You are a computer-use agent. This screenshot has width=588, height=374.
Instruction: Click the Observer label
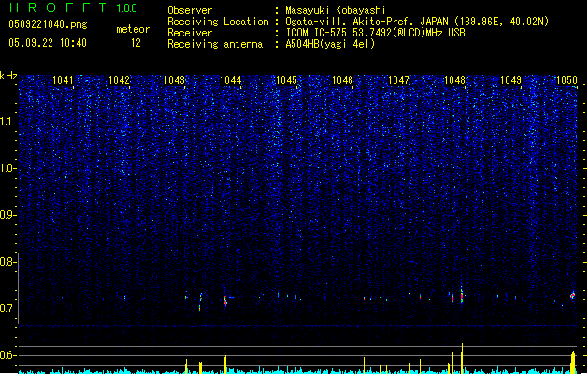pyautogui.click(x=190, y=10)
